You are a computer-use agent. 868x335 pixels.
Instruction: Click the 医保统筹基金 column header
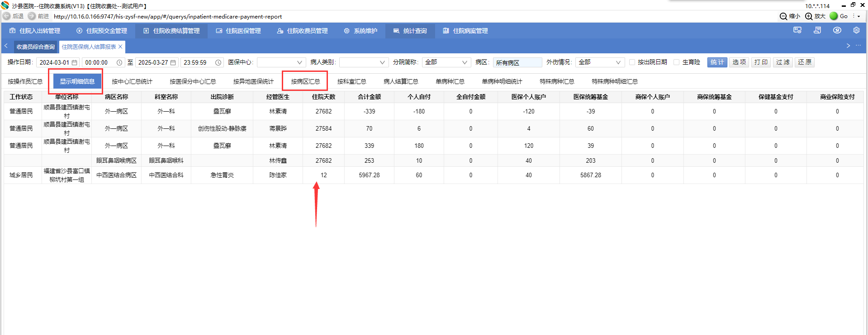tap(591, 97)
